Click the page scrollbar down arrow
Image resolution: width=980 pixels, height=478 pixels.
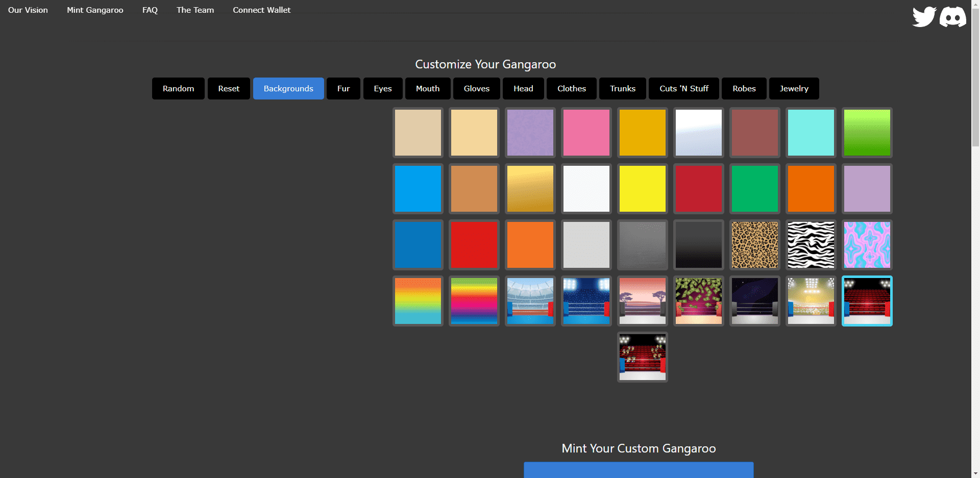point(975,473)
